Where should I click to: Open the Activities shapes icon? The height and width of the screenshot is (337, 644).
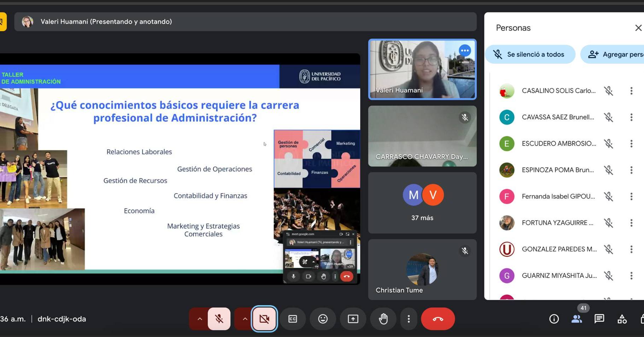click(x=622, y=319)
